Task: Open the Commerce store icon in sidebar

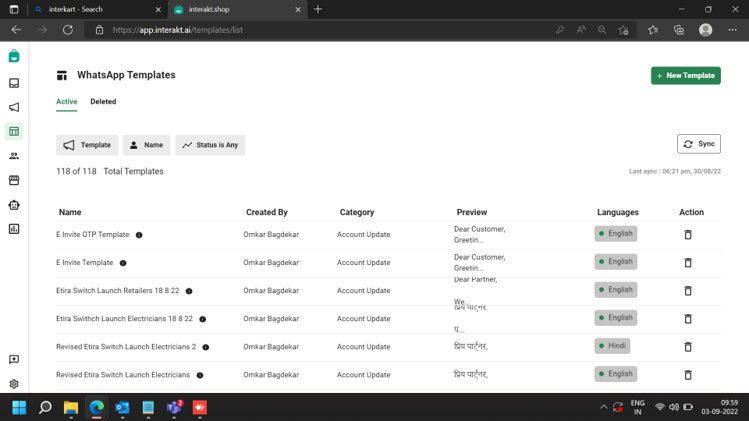Action: pyautogui.click(x=14, y=180)
